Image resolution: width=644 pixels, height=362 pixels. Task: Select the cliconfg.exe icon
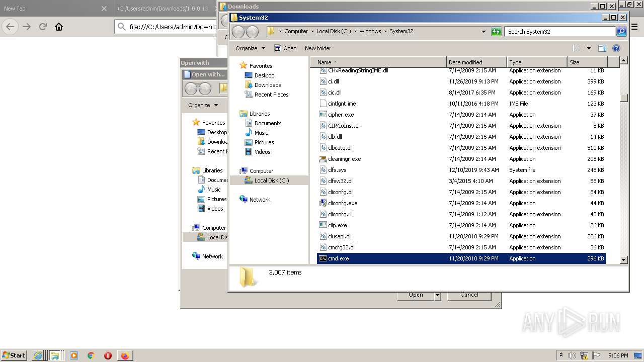[323, 203]
